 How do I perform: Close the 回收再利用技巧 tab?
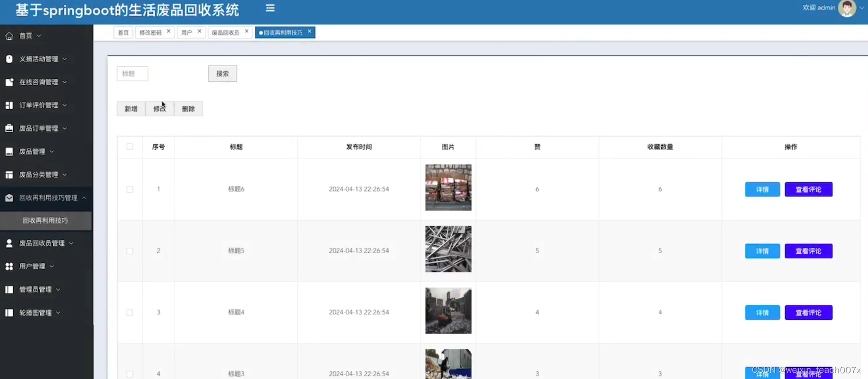tap(310, 31)
